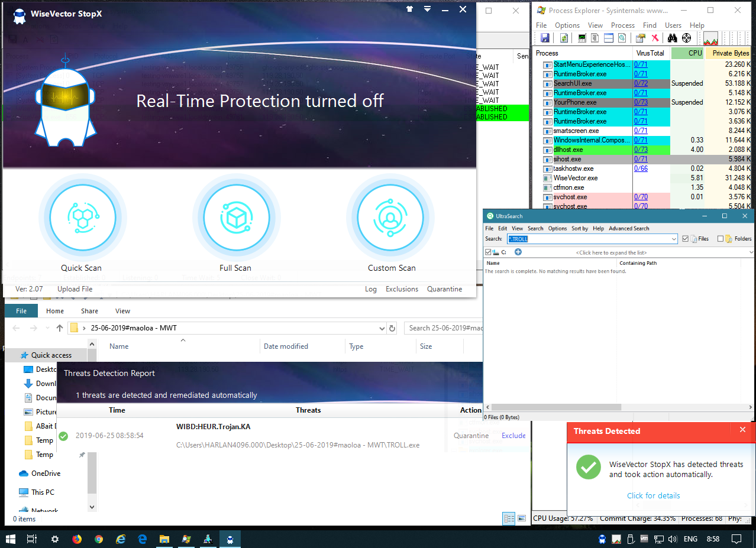Switch to the Share tab in File Explorer

pyautogui.click(x=90, y=311)
